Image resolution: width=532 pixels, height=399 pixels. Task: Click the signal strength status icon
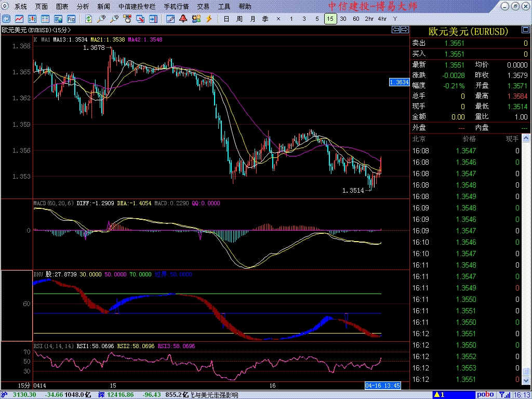click(503, 395)
